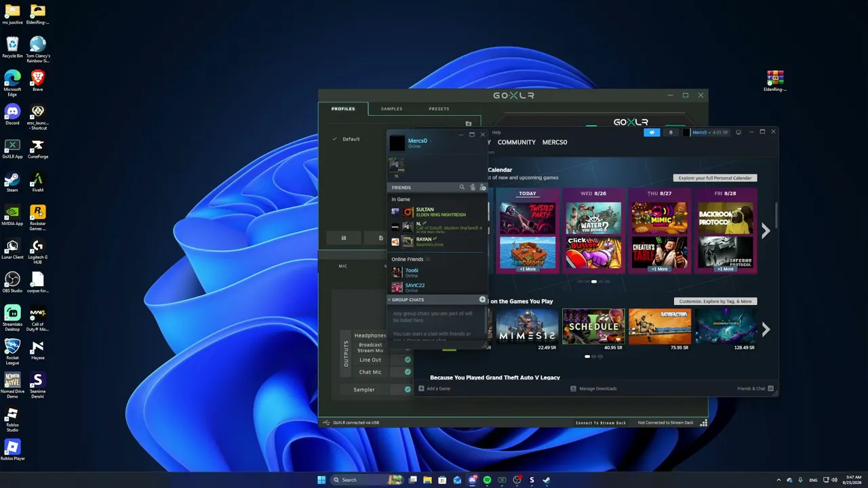Open Manage Downloads
The width and height of the screenshot is (868, 488).
(x=593, y=389)
